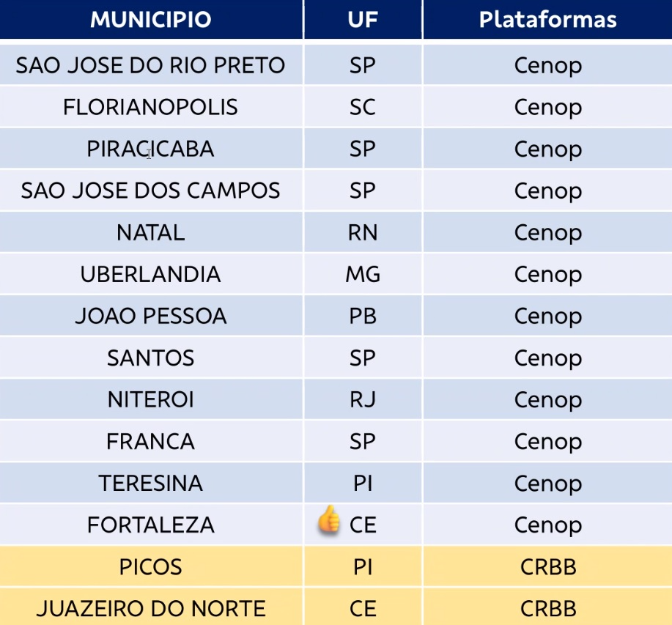This screenshot has width=672, height=625.
Task: Select the SAO JOSE DO RIO PRETO cell
Action: tap(151, 65)
